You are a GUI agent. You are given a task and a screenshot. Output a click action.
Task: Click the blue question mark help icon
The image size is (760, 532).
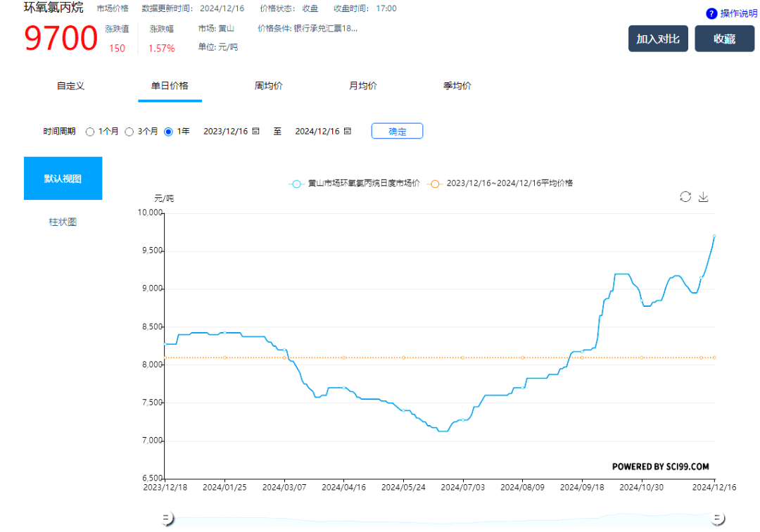(x=711, y=13)
